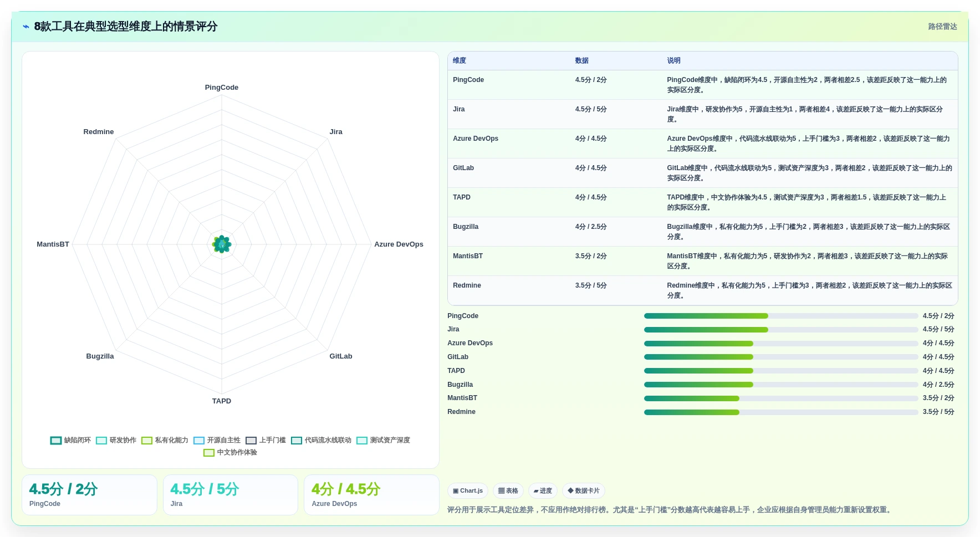The width and height of the screenshot is (980, 537).
Task: Click the table description starting 'Bugzilla维度中'
Action: (809, 232)
